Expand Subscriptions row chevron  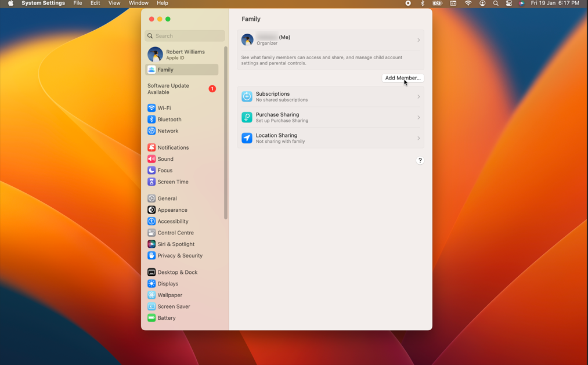pyautogui.click(x=419, y=97)
